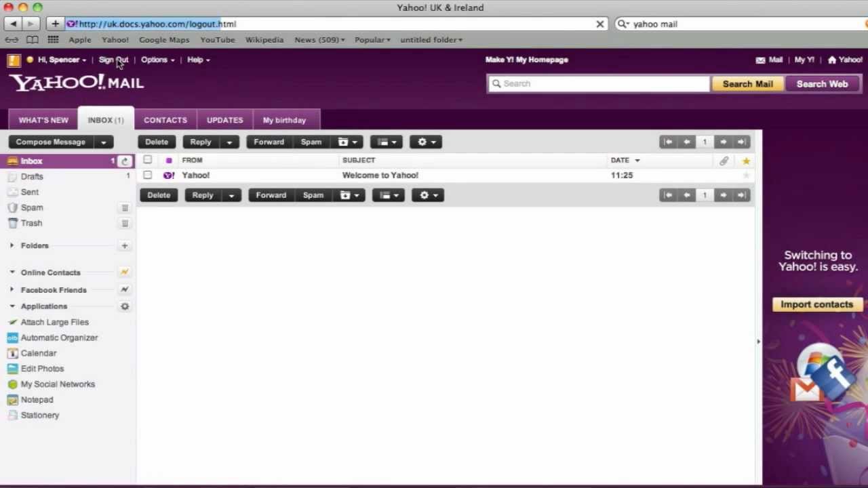Open the Applications gear settings icon

(125, 306)
